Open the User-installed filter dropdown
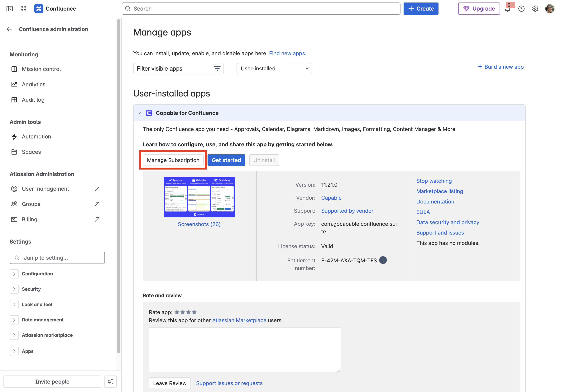Viewport: 561px width, 392px height. (274, 69)
